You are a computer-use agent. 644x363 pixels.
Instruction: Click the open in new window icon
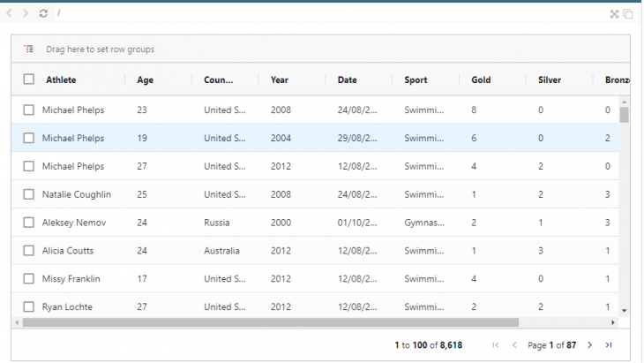point(628,14)
